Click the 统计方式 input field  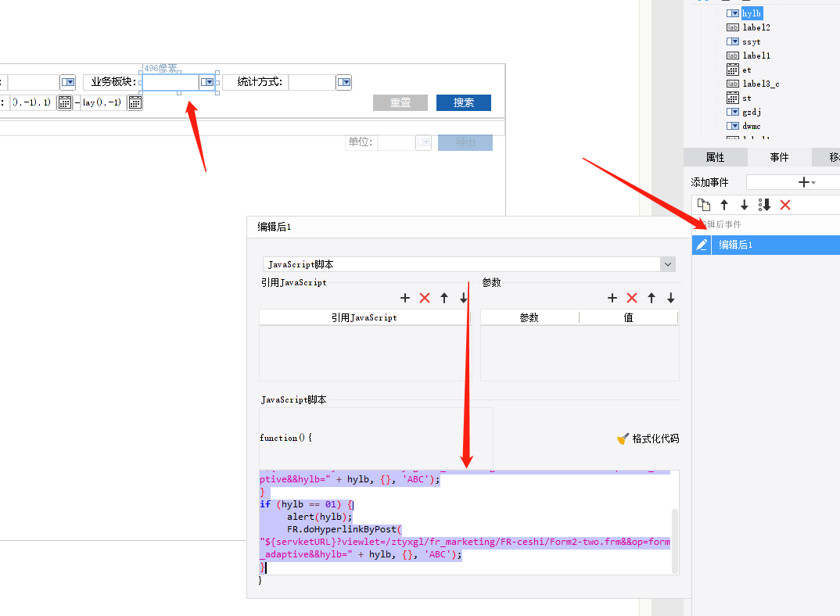[312, 82]
